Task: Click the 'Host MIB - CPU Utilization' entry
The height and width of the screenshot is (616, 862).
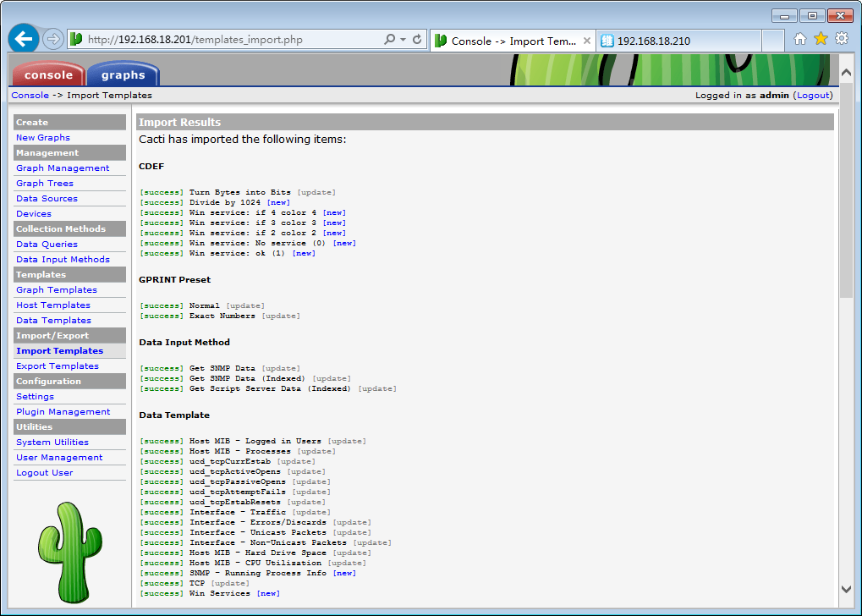Action: [x=255, y=563]
